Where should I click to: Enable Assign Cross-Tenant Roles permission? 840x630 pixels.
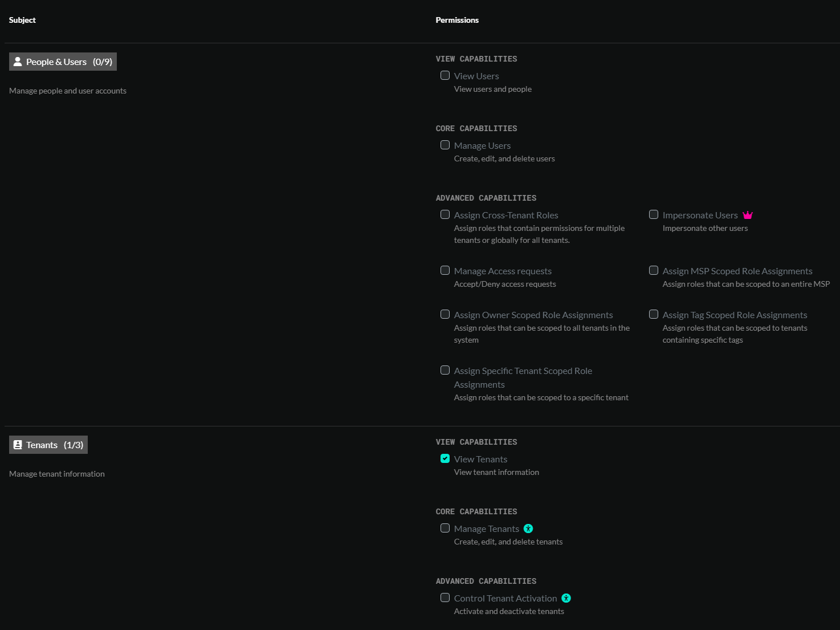point(445,214)
